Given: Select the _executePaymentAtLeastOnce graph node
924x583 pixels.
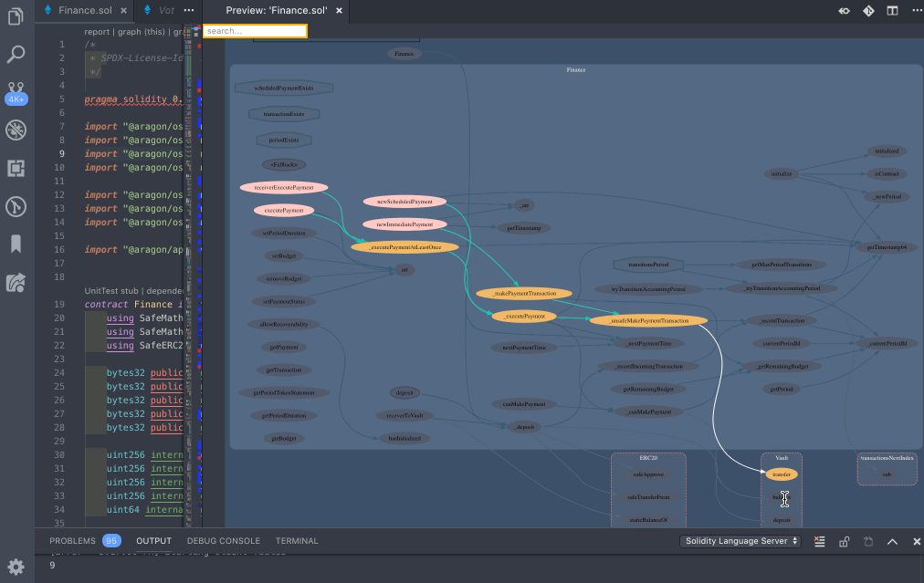Looking at the screenshot, I should [404, 247].
